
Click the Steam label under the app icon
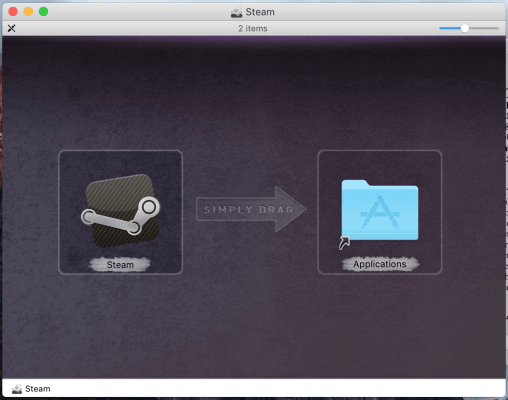coord(120,265)
